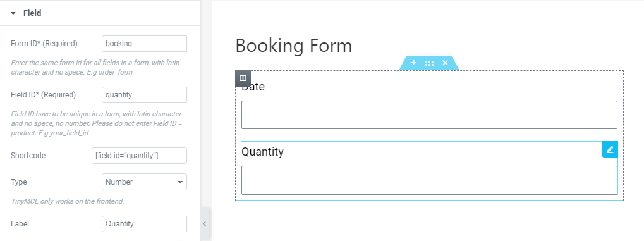Viewport: 644px width, 241px height.
Task: Click the Date input box in preview
Action: 429,114
